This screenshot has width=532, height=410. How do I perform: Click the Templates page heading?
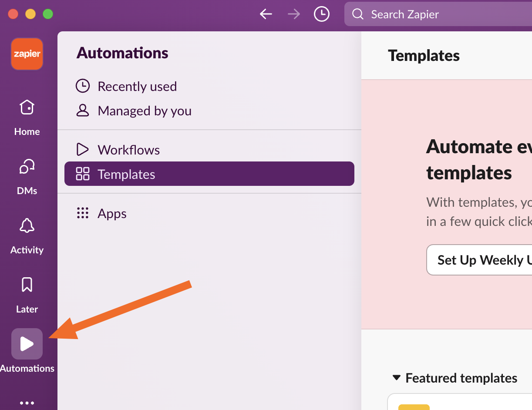[424, 56]
